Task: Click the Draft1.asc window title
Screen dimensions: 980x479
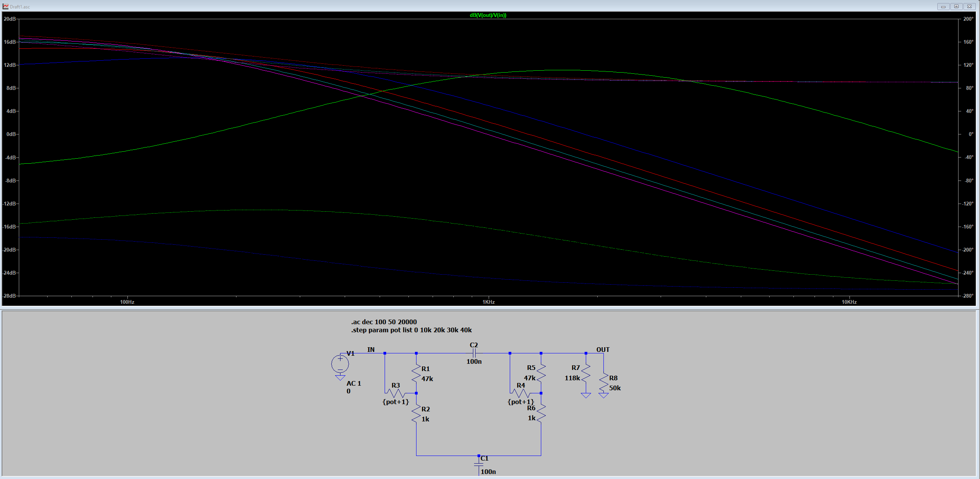Action: [x=20, y=7]
